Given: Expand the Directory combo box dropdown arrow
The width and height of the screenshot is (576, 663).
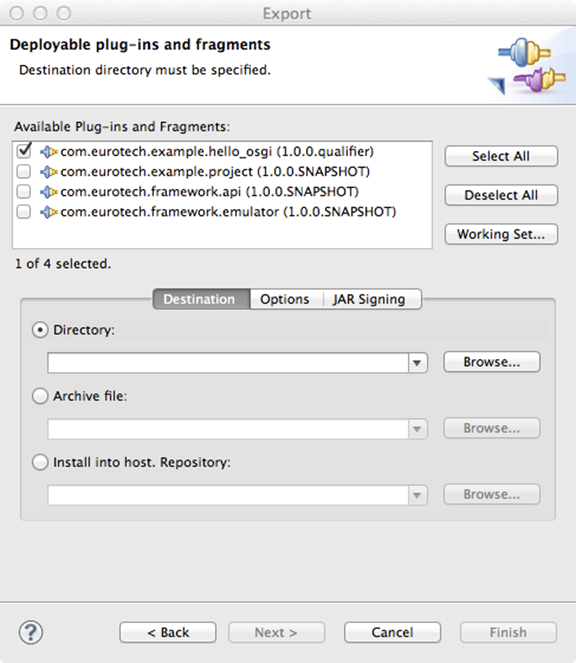Looking at the screenshot, I should coord(417,363).
